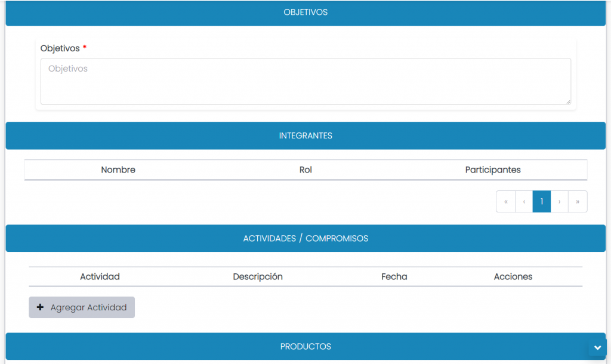This screenshot has width=611, height=364.
Task: Go to next page in pagination
Action: pyautogui.click(x=559, y=202)
